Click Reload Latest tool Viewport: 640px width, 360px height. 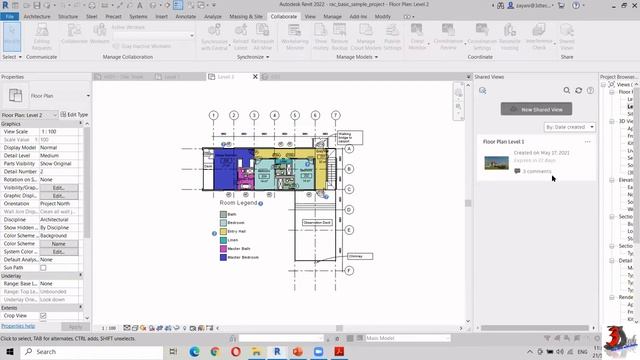pos(241,37)
